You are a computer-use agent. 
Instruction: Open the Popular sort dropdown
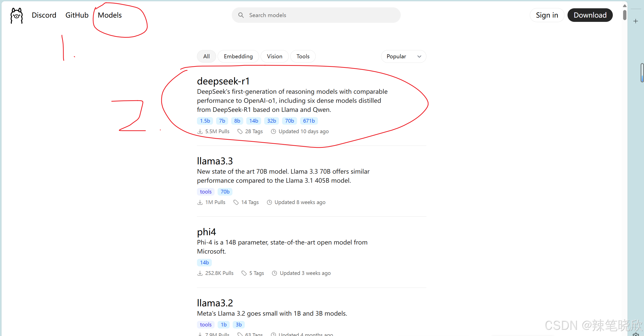coord(404,56)
